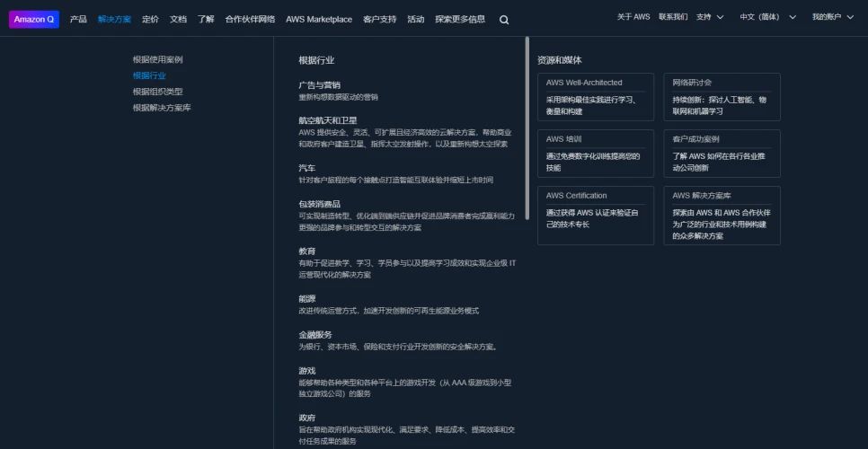The height and width of the screenshot is (449, 868).
Task: Open the AWS 培训 card
Action: 596,154
